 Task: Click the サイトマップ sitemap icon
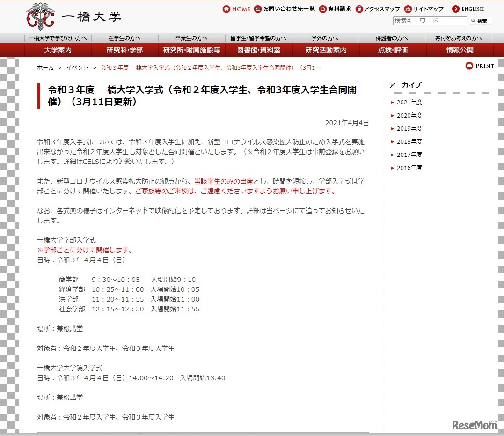pyautogui.click(x=408, y=9)
